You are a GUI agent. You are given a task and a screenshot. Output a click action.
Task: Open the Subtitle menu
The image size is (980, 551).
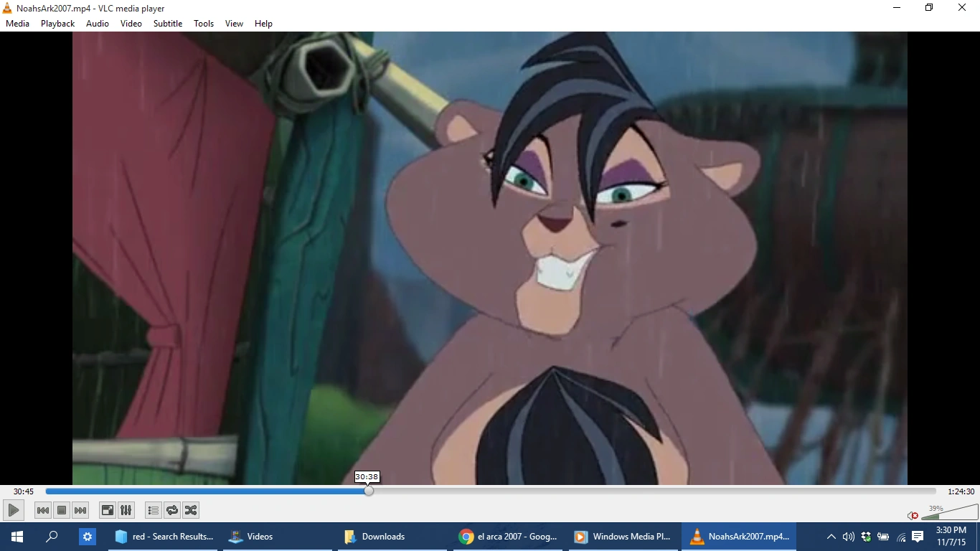[x=168, y=24]
